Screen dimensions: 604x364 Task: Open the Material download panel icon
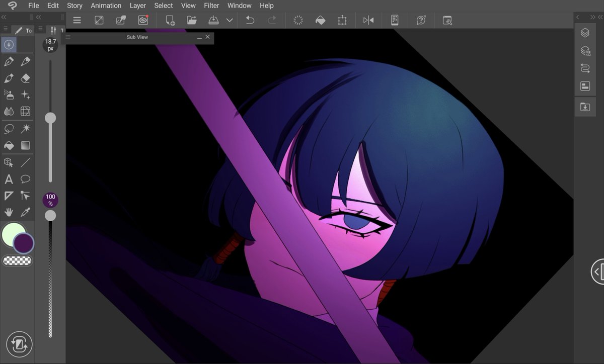pos(585,107)
